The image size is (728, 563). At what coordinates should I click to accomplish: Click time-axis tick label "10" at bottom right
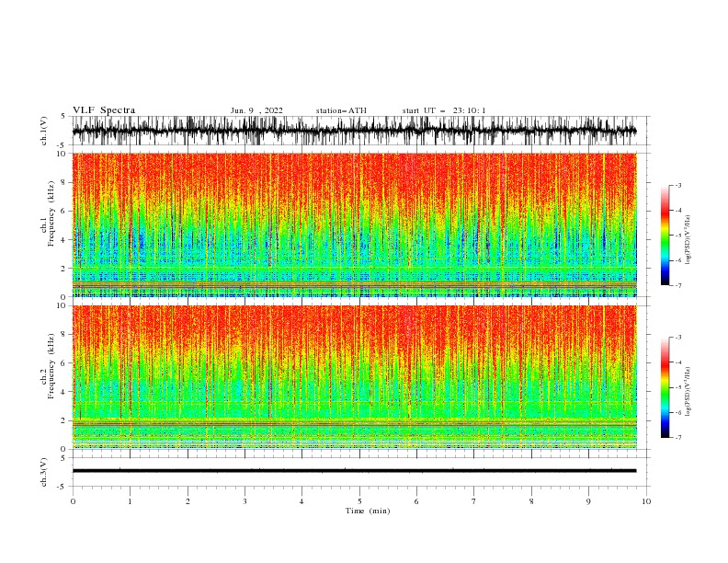tap(646, 501)
